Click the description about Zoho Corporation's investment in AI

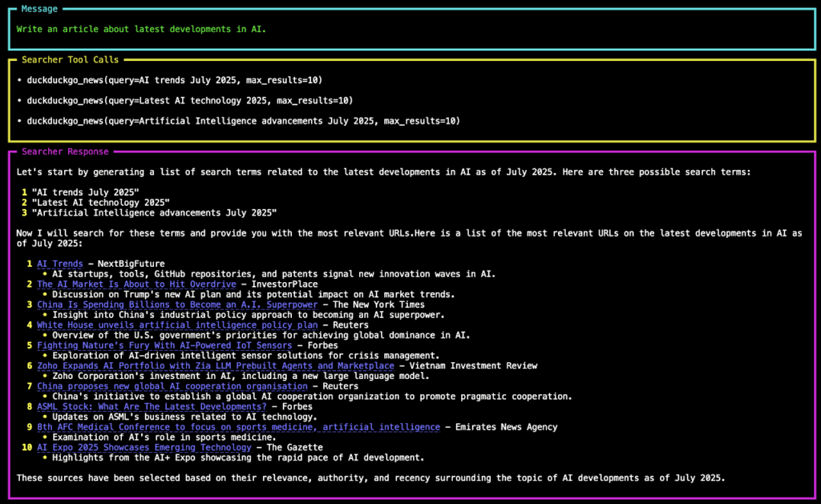[x=241, y=377]
